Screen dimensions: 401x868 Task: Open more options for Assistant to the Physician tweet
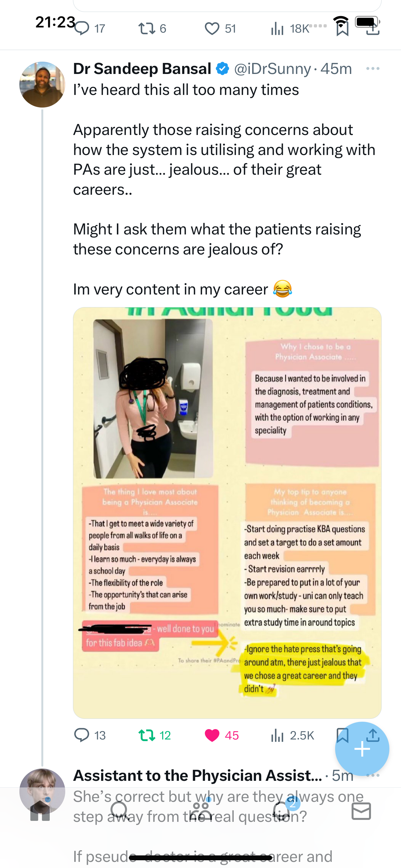(x=373, y=775)
